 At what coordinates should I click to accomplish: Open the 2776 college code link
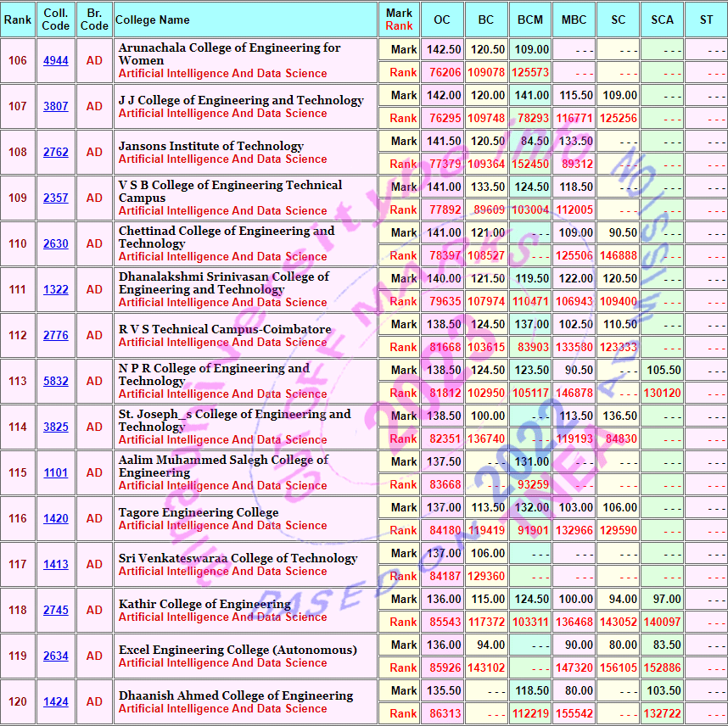(56, 336)
